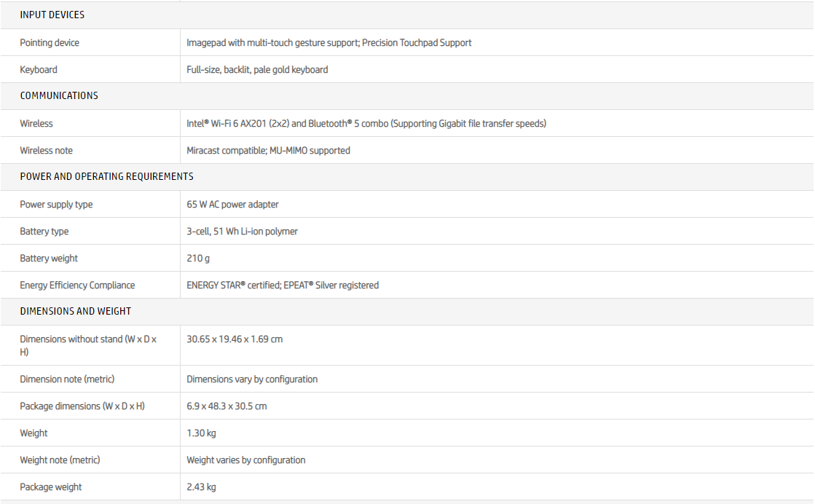Click the Battery weight row label
Screen dimensions: 815x504
pos(49,259)
